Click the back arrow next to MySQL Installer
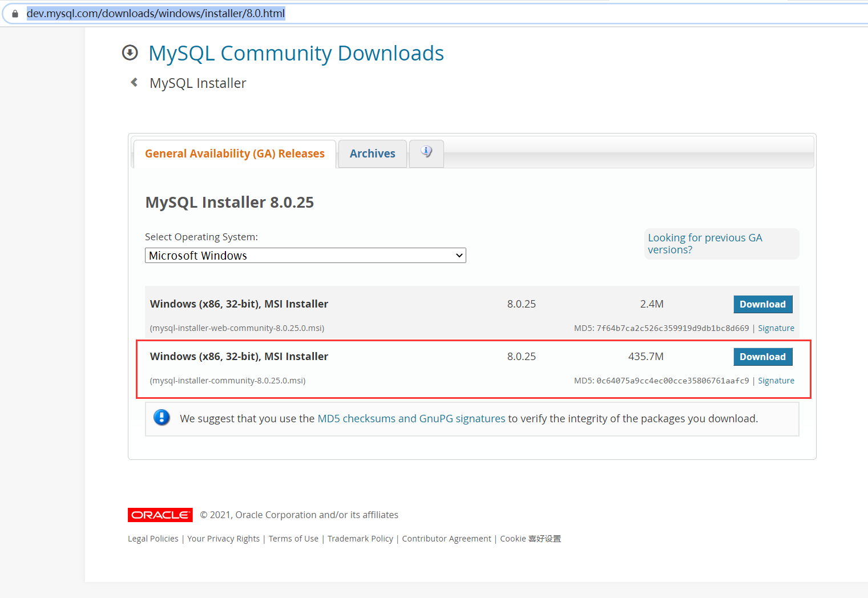This screenshot has width=868, height=598. [134, 83]
